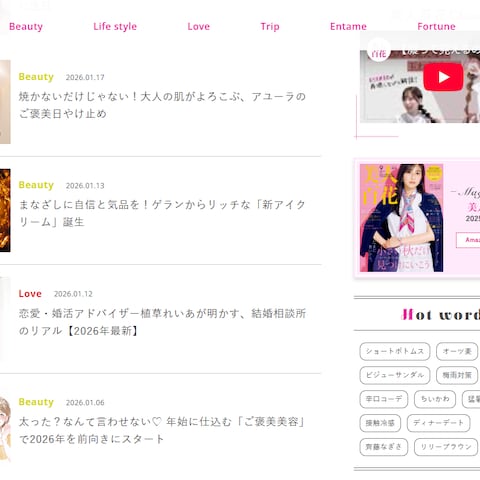Select hot word ショートボトムス
480x480 pixels.
coord(395,351)
